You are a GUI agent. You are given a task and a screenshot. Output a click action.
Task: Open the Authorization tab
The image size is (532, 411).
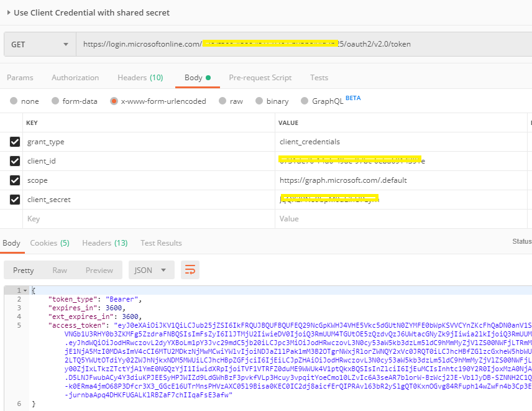pos(75,78)
